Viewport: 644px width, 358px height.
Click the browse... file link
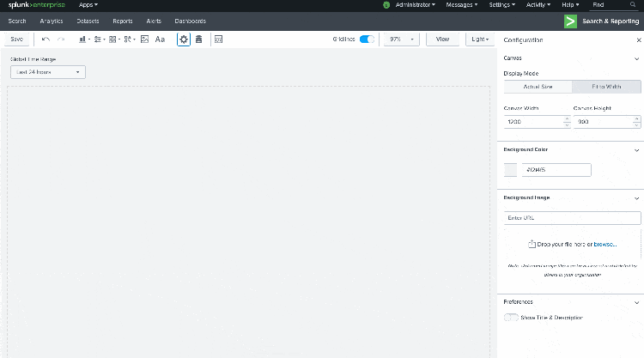pos(605,244)
